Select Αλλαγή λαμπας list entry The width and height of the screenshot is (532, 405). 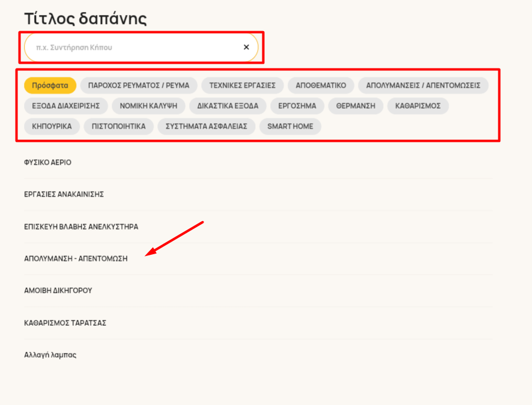coord(258,355)
